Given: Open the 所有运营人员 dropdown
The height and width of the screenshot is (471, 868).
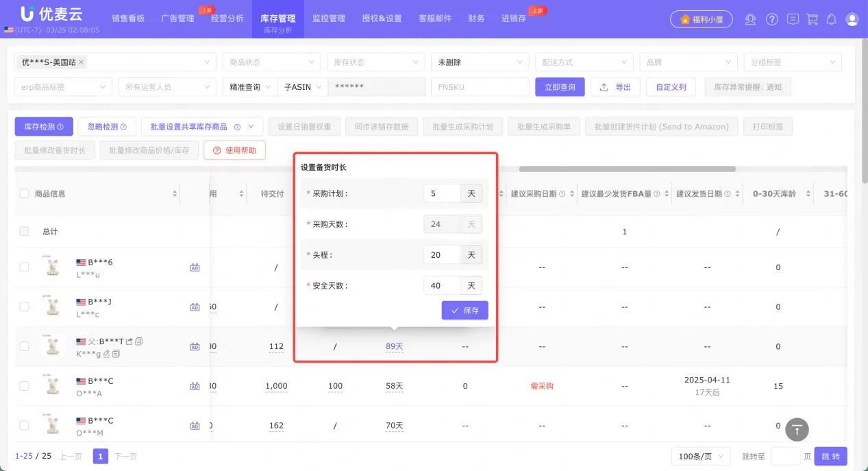Looking at the screenshot, I should click(x=167, y=87).
